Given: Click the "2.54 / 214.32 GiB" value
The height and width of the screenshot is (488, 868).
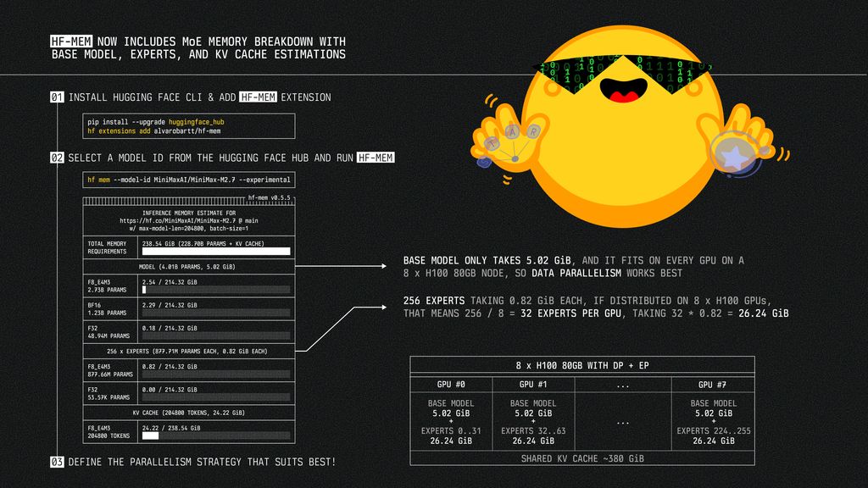Looking at the screenshot, I should 170,281.
